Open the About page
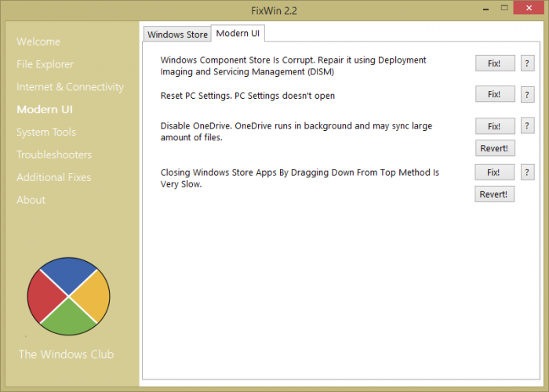This screenshot has width=549, height=392. point(31,200)
